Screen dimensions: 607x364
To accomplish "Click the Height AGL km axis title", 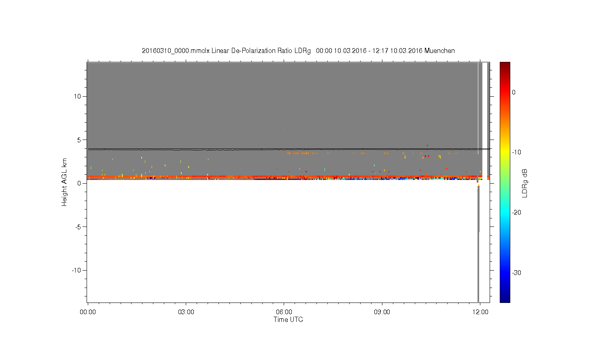I will click(64, 182).
